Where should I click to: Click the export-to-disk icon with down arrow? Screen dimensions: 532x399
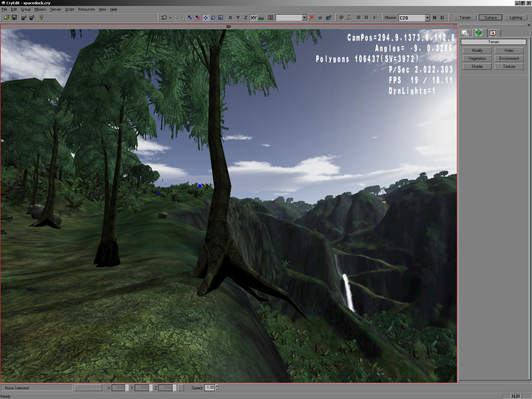coord(24,18)
